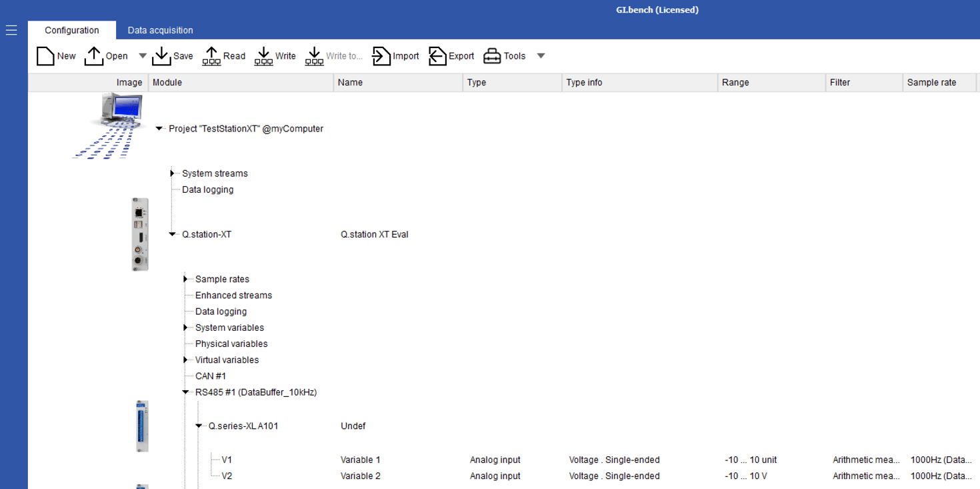Switch to the Data acquisition tab

tap(161, 30)
